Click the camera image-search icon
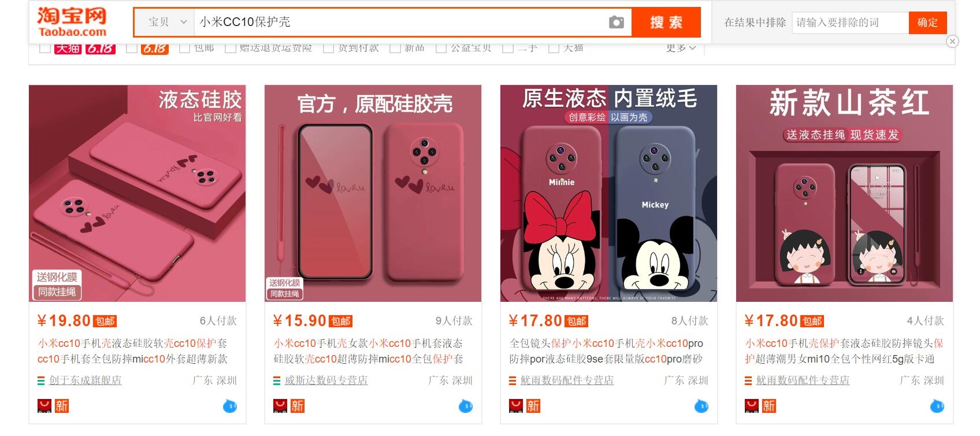Viewport: 980px width, 436px height. (616, 23)
